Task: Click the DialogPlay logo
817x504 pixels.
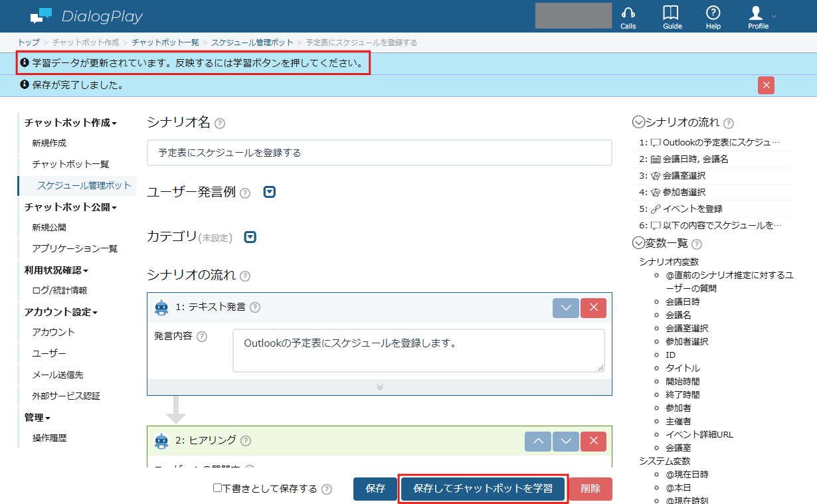Action: (86, 17)
